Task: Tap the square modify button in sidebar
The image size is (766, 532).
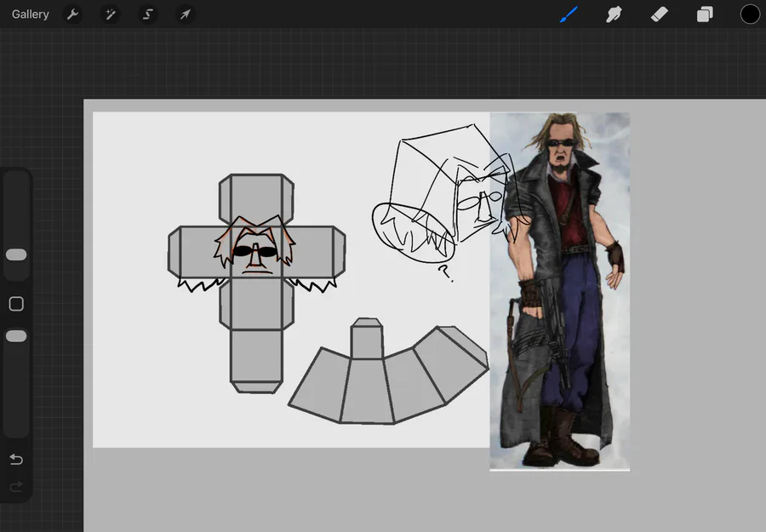Action: (16, 304)
